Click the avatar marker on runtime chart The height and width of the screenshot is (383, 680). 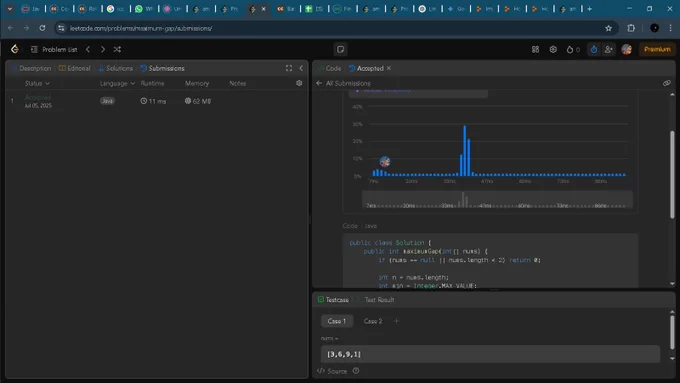pos(385,162)
